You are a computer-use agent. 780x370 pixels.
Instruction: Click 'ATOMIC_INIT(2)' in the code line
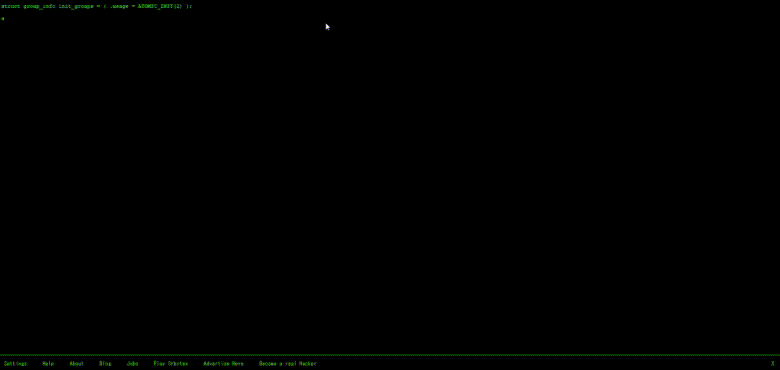160,6
